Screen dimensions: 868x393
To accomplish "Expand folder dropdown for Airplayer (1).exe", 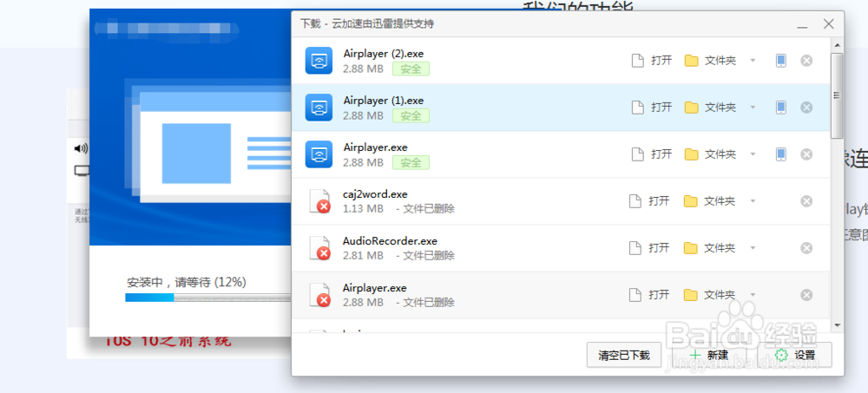I will [x=753, y=108].
